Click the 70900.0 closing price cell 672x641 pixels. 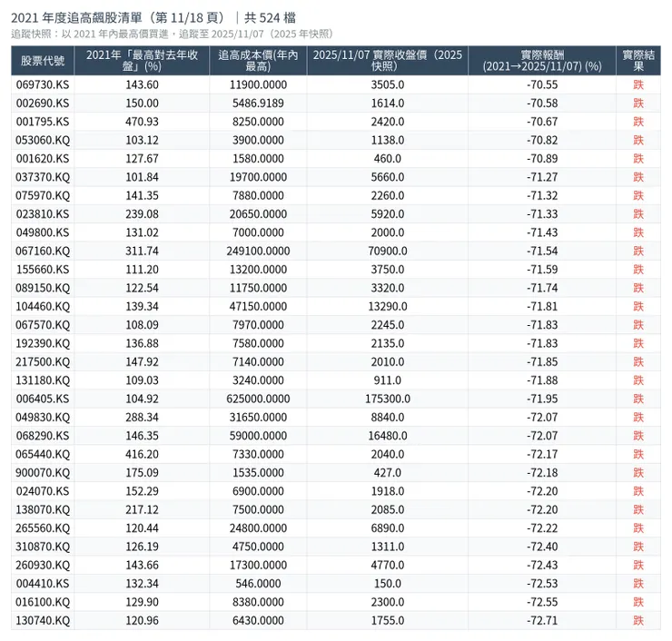pyautogui.click(x=388, y=251)
